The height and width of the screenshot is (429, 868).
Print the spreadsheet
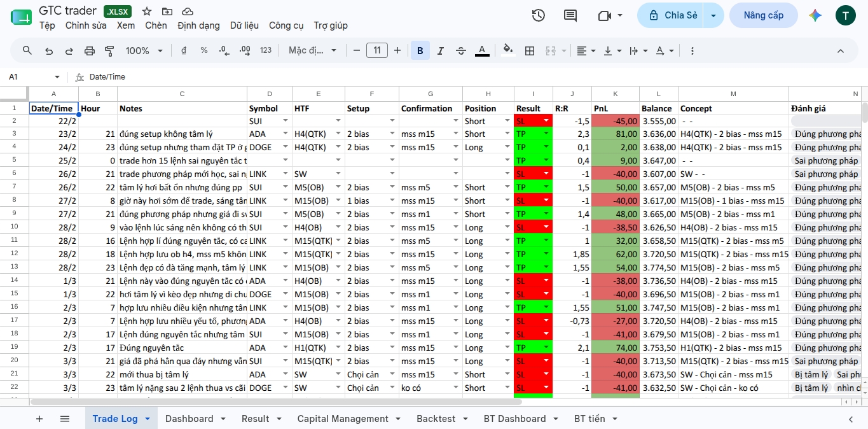click(x=90, y=50)
